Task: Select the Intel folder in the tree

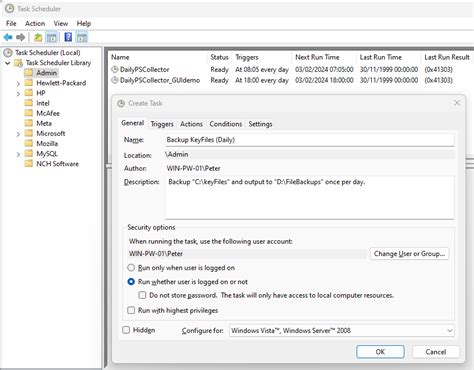Action: 43,103
